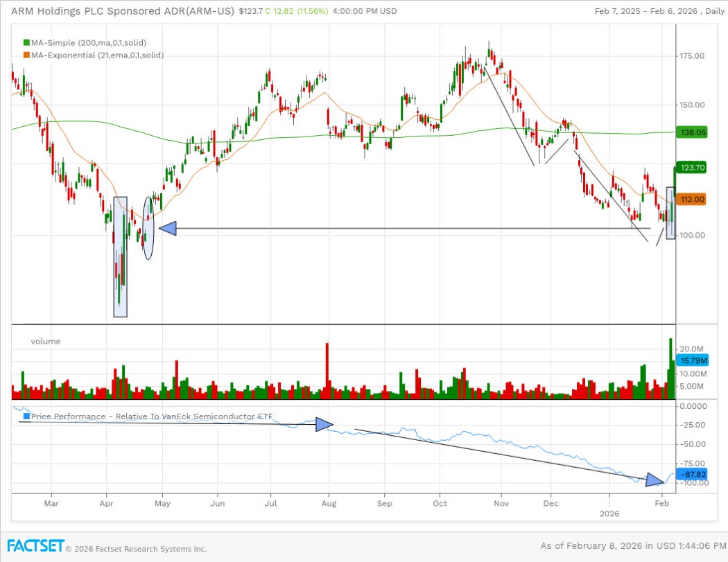Click the Aug label on time axis
This screenshot has height=562, width=728.
point(329,503)
